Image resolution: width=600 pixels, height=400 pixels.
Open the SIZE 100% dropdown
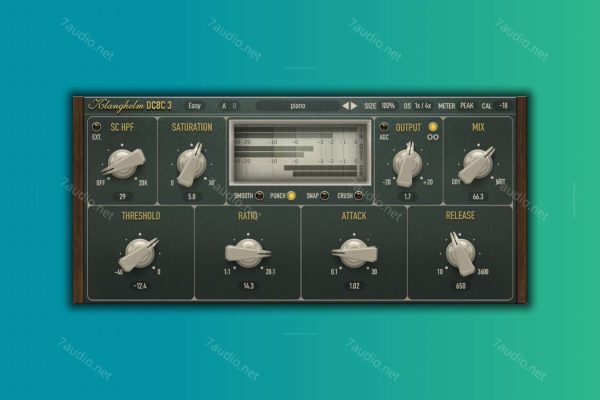coord(388,106)
